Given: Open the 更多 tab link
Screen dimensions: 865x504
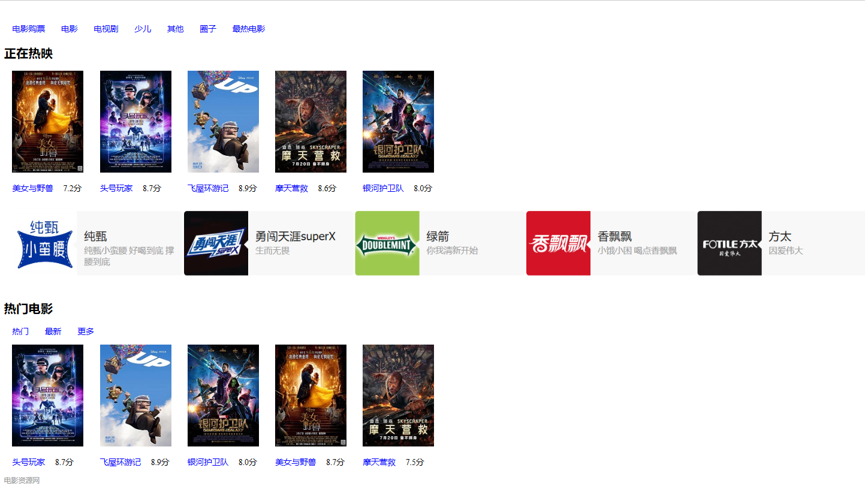Looking at the screenshot, I should coord(86,331).
